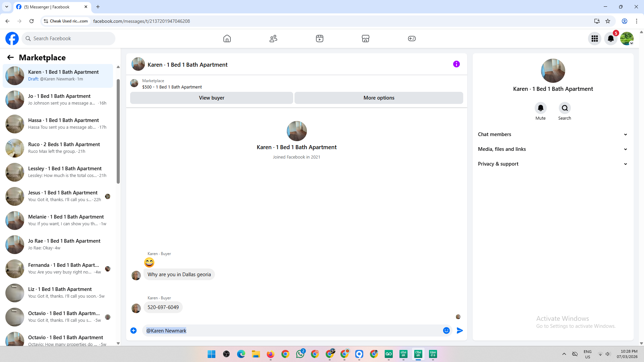Toggle the conversation information panel
Image resolution: width=644 pixels, height=362 pixels.
[x=457, y=64]
